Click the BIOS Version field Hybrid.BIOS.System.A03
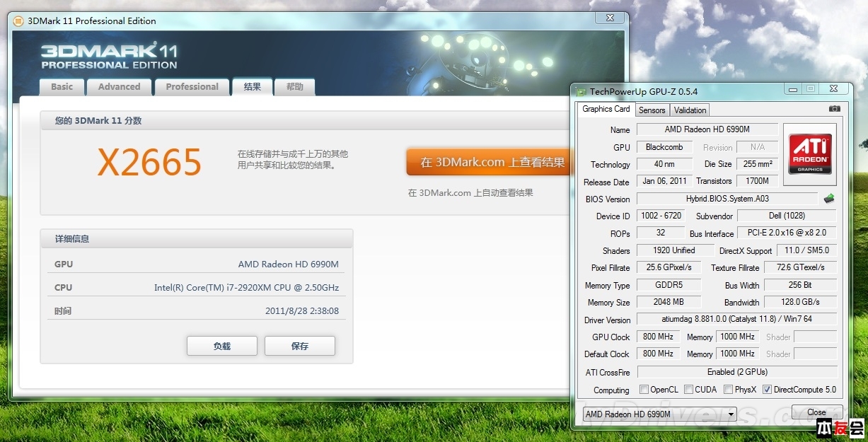Viewport: 868px width, 442px height. [727, 199]
